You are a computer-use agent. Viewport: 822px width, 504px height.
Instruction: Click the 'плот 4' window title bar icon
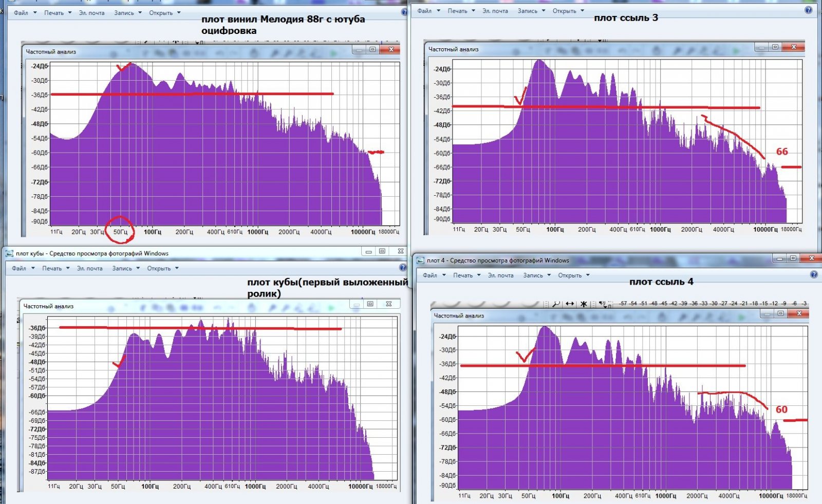click(x=420, y=260)
